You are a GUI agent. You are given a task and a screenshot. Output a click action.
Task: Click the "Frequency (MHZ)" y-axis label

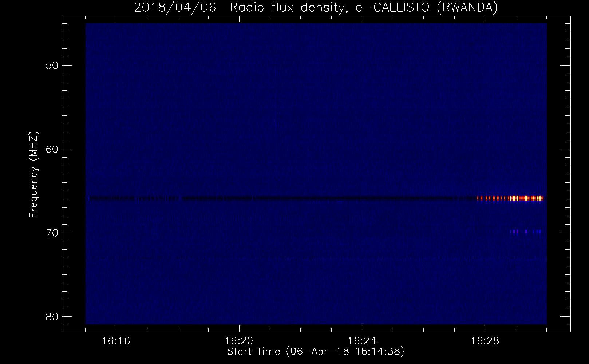33,175
